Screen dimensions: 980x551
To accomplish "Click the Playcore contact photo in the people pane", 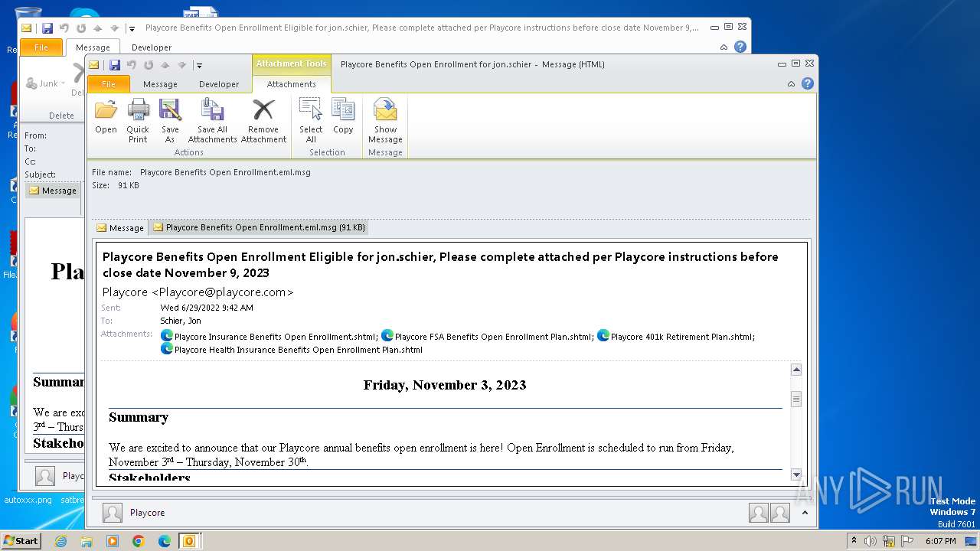I will tap(113, 513).
